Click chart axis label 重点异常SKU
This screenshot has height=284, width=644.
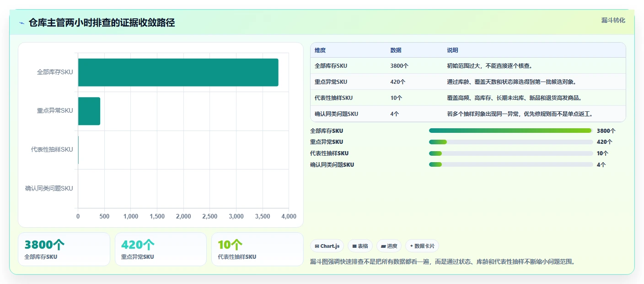pyautogui.click(x=55, y=111)
